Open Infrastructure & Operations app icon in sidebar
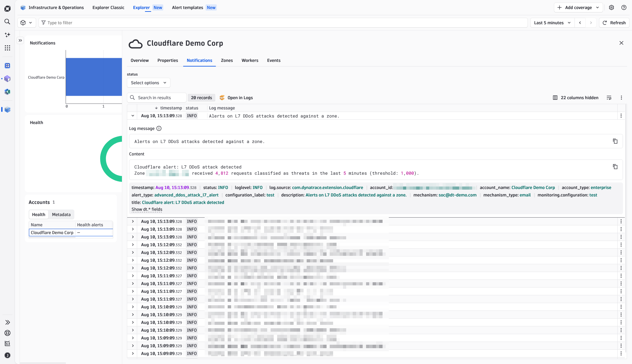Image resolution: width=632 pixels, height=364 pixels. tap(7, 109)
